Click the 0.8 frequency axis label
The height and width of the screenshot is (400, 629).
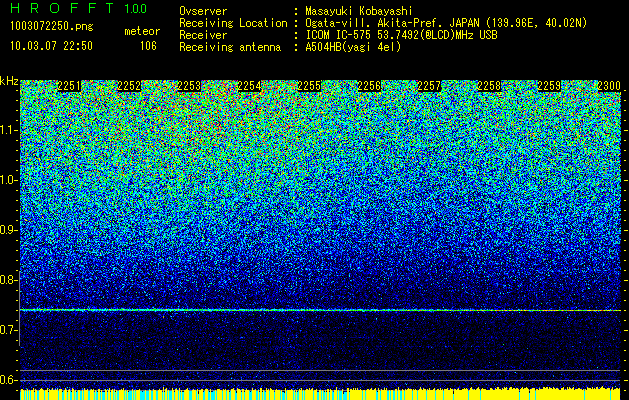pos(8,280)
